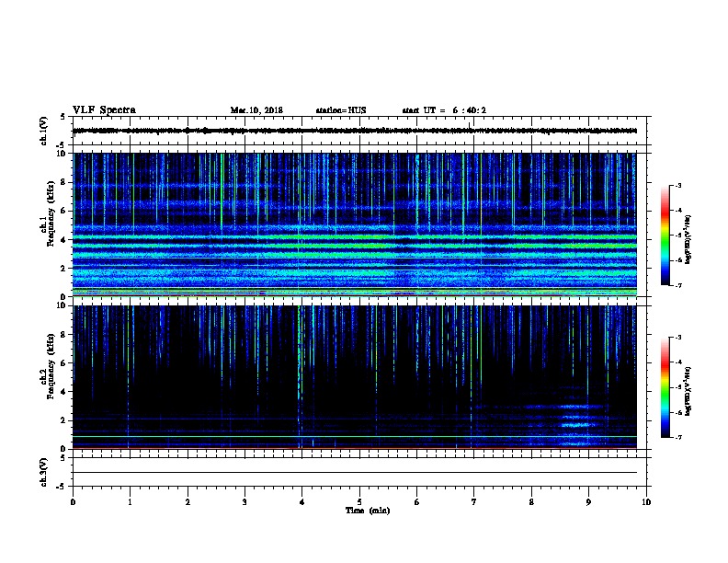
Task: Click the "-3" label on ch.1 color bar
Action: pos(678,185)
